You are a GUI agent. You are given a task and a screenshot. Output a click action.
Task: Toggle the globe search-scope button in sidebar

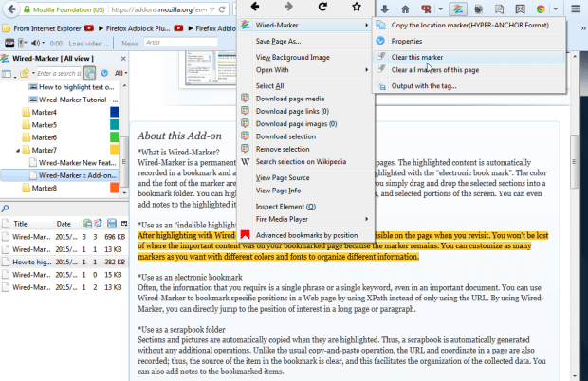point(90,73)
